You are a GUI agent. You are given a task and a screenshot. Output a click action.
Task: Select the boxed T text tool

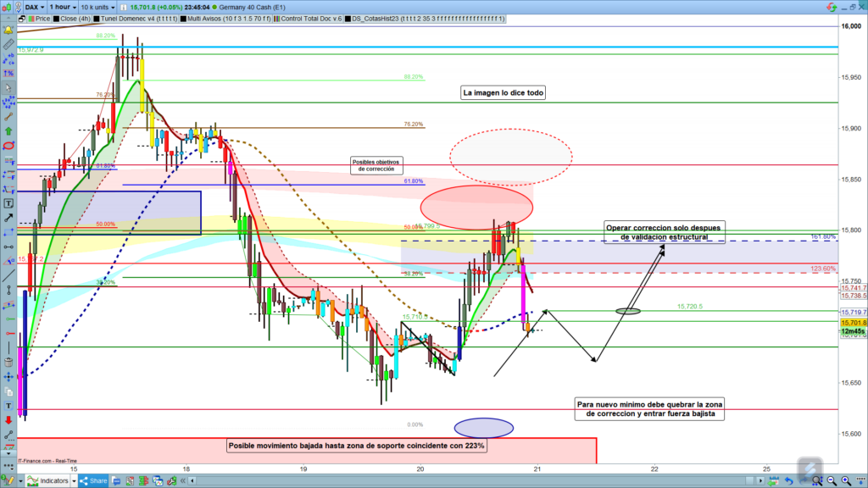pos(8,203)
